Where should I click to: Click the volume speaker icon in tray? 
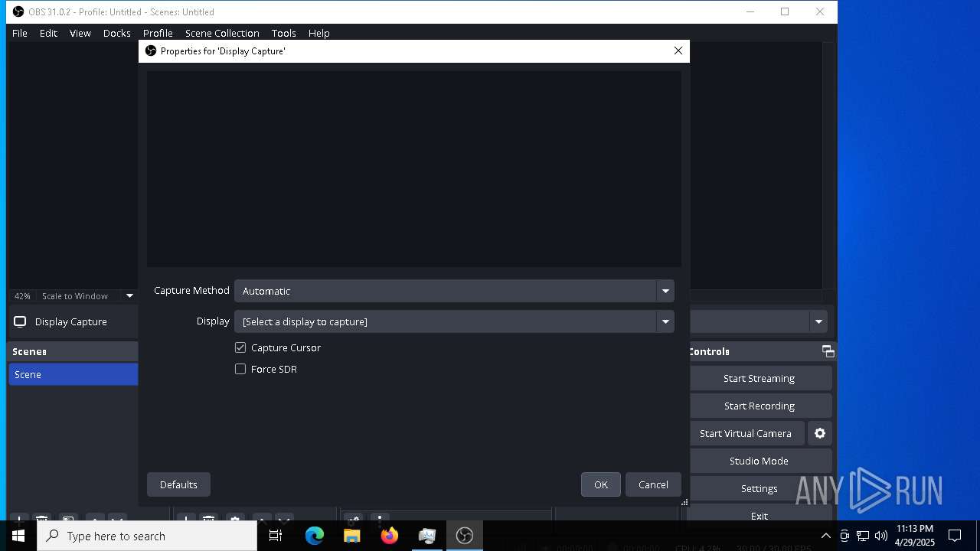point(881,536)
